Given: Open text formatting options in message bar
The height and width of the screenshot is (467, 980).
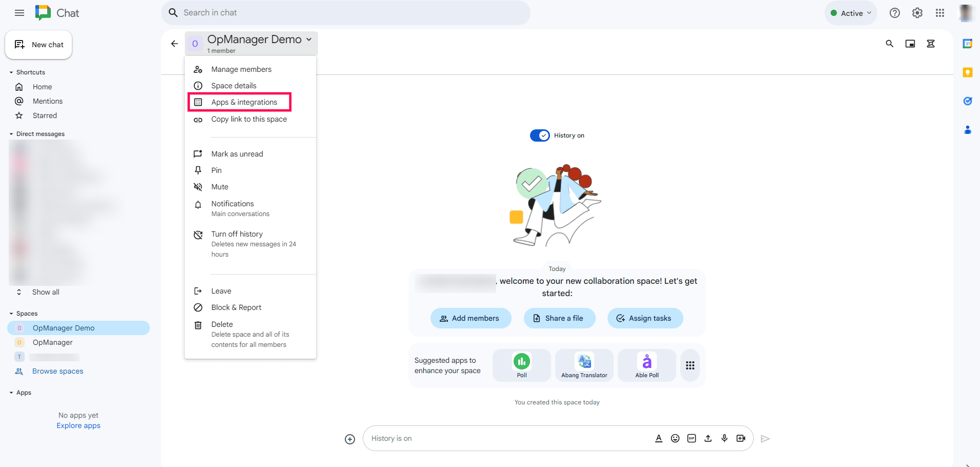Looking at the screenshot, I should click(659, 438).
